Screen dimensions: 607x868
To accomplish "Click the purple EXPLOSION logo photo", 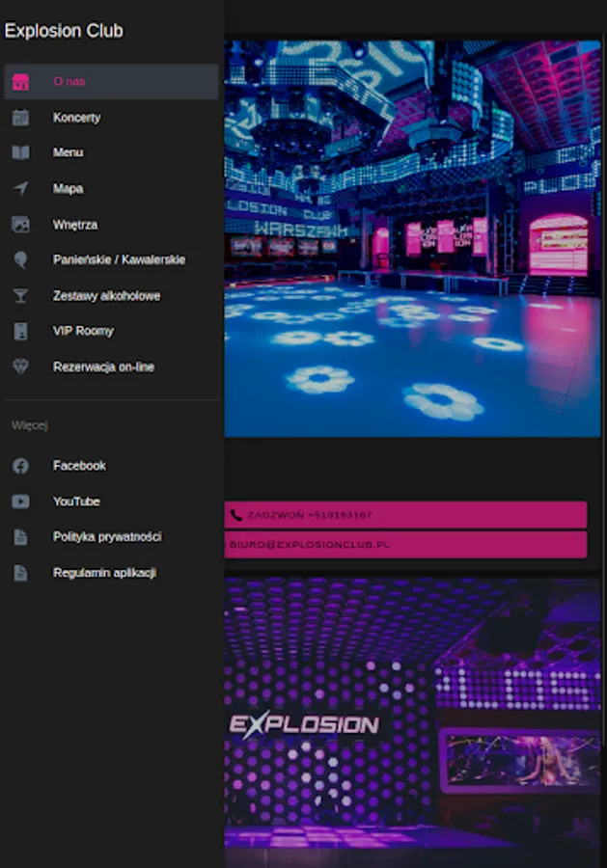I will tap(413, 722).
